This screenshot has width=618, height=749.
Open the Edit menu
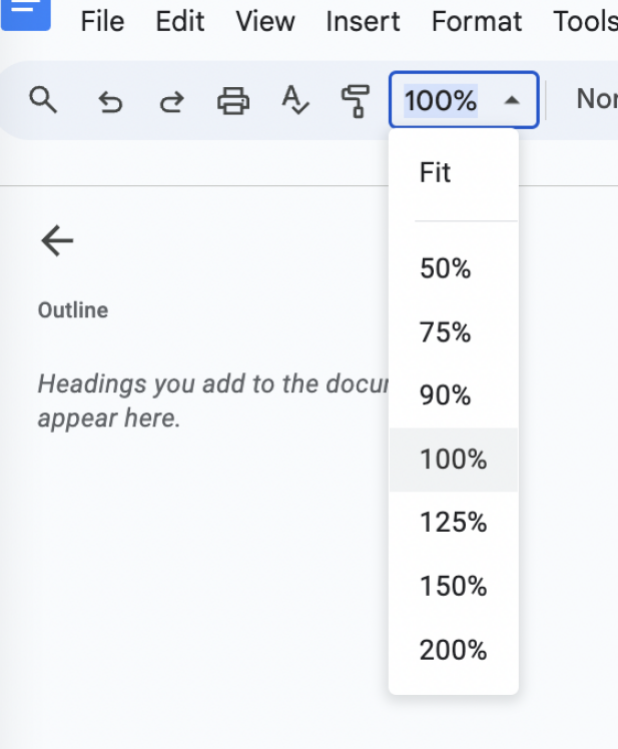(x=180, y=21)
